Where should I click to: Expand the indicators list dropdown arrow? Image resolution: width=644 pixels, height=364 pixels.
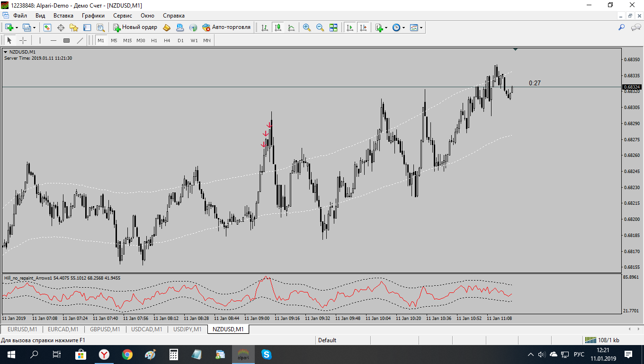pos(386,27)
